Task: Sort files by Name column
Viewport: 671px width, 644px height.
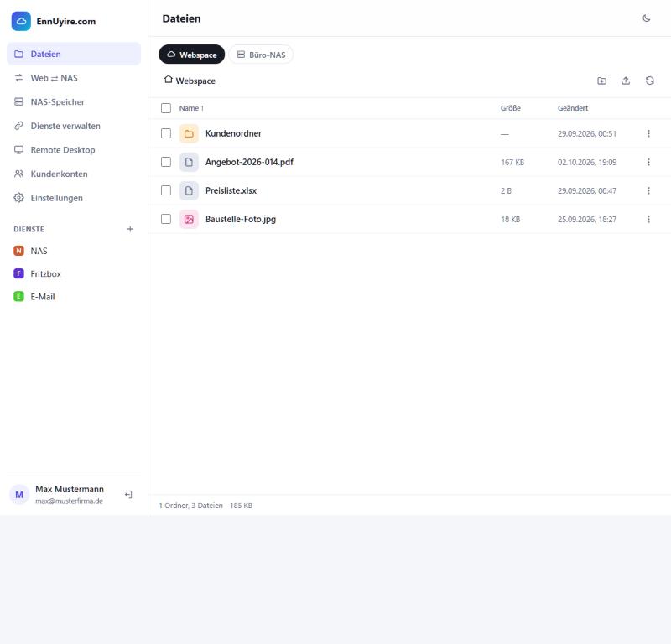Action: point(191,108)
